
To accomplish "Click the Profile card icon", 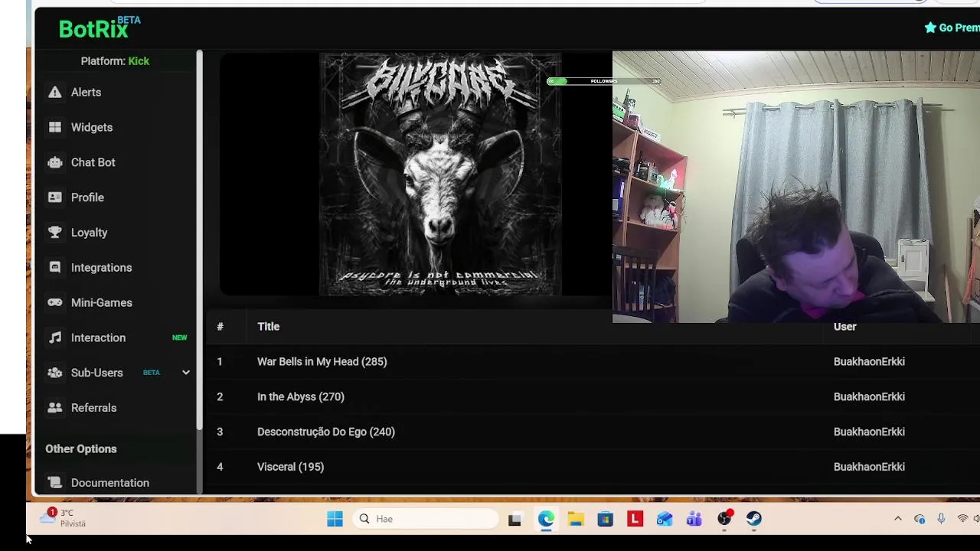I will (x=54, y=197).
